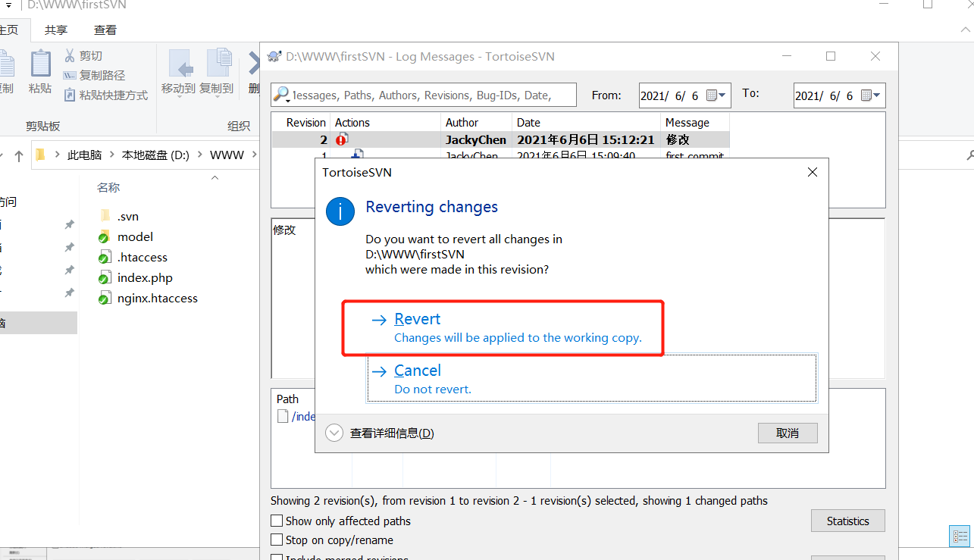This screenshot has width=974, height=560.
Task: Switch to 共享 ribbon tab in Explorer
Action: (56, 30)
